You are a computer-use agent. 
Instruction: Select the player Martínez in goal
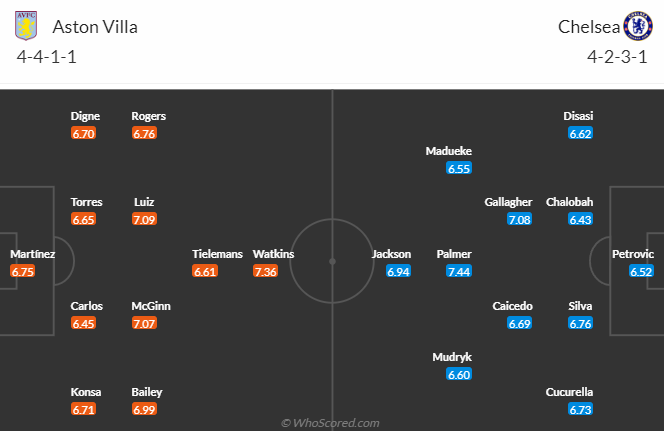[x=33, y=254]
